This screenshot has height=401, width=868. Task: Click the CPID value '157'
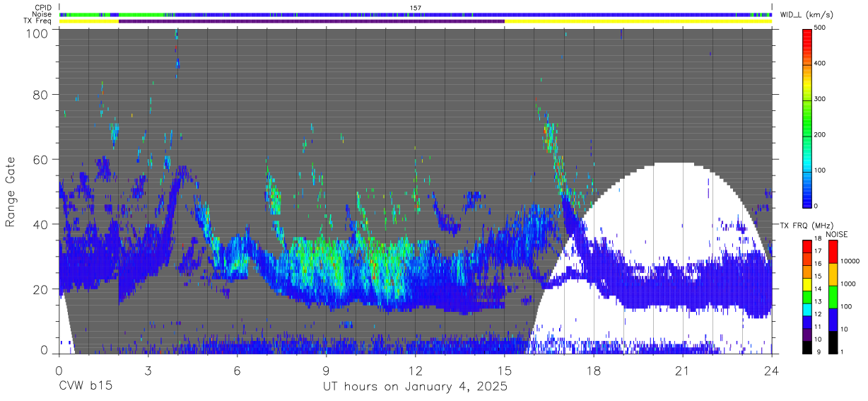416,8
